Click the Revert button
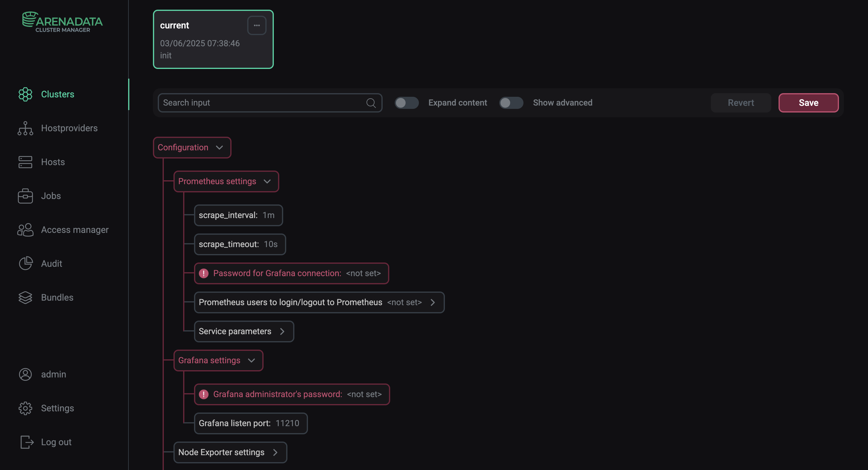 click(741, 103)
